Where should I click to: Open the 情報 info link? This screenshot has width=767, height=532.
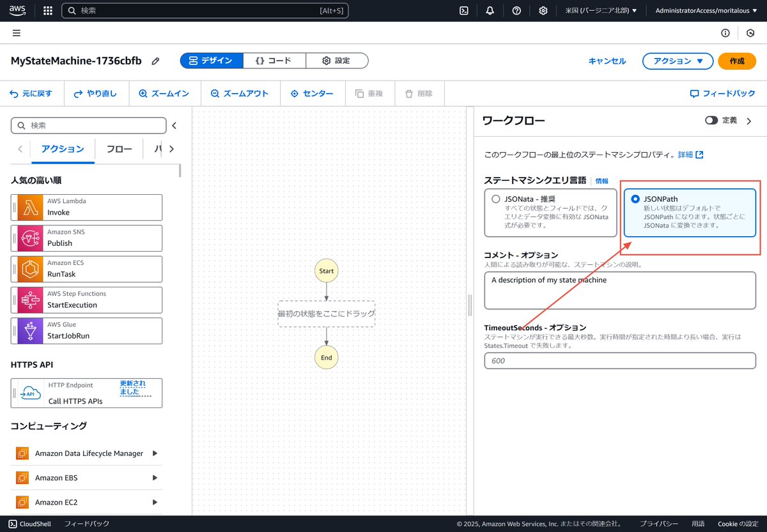[x=602, y=181]
